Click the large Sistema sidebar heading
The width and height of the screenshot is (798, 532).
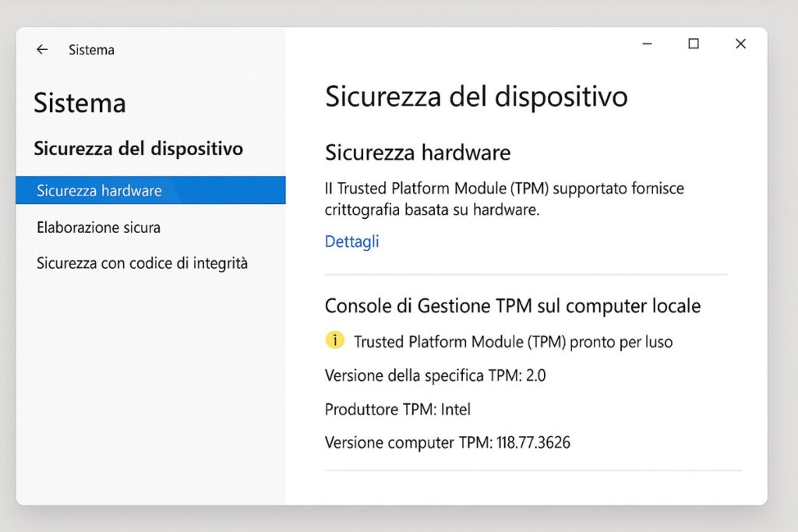tap(79, 103)
